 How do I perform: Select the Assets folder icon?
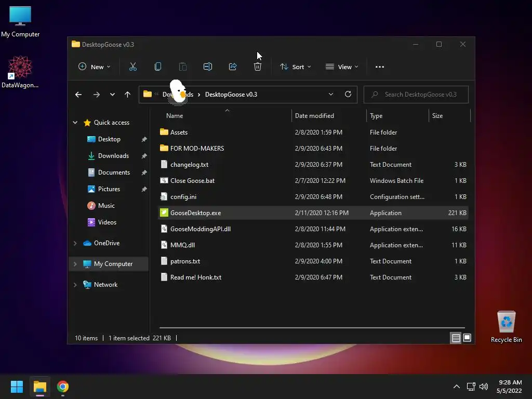pos(164,132)
